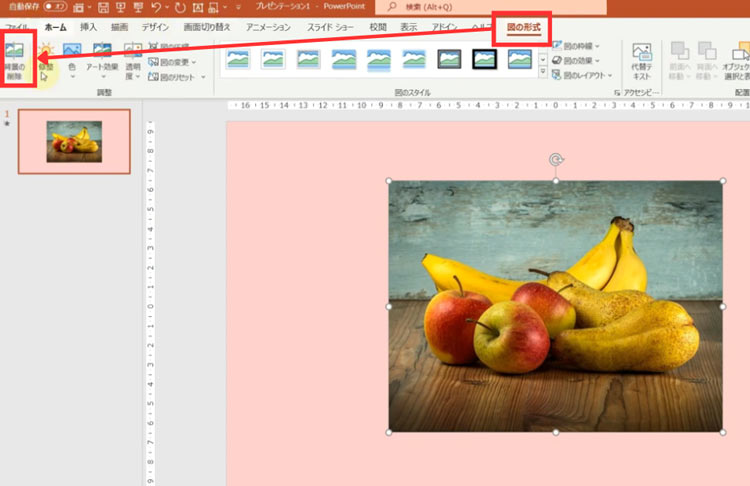Open the 図の形式 (Picture Format) tab
This screenshot has height=486, width=750.
[x=523, y=27]
